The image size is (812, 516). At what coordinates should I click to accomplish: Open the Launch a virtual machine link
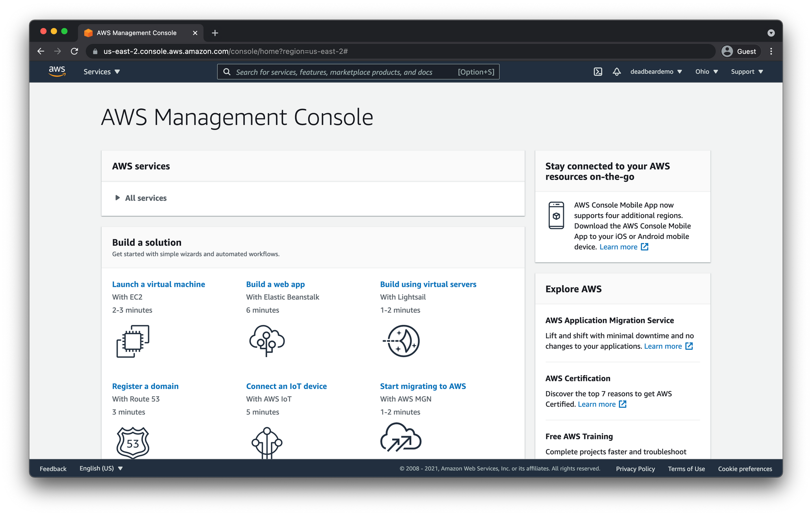click(x=158, y=284)
